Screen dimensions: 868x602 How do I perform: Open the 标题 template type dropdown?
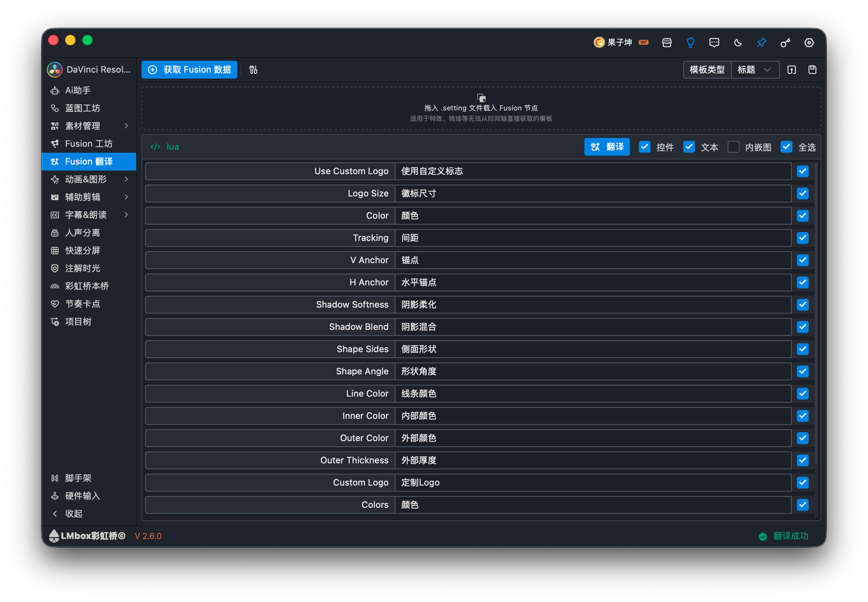point(755,69)
